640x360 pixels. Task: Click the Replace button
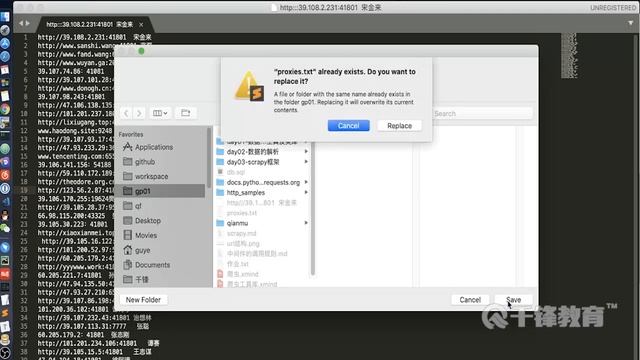pos(399,126)
